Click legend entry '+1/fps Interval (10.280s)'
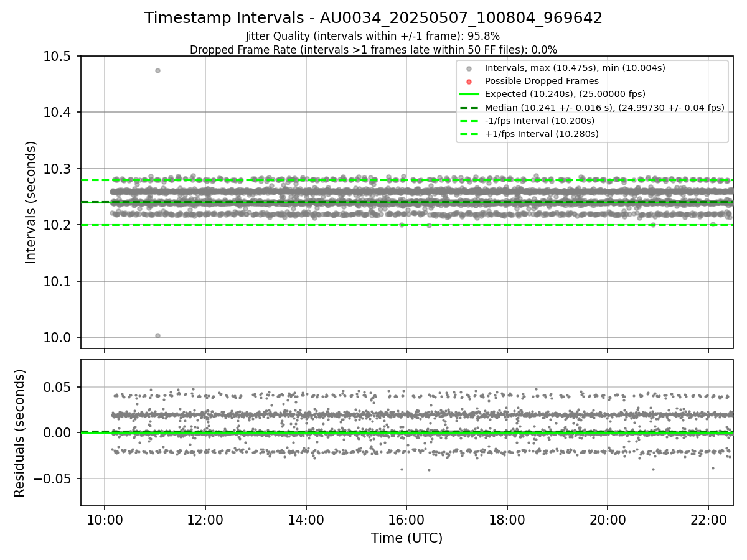747x560 pixels. point(542,134)
